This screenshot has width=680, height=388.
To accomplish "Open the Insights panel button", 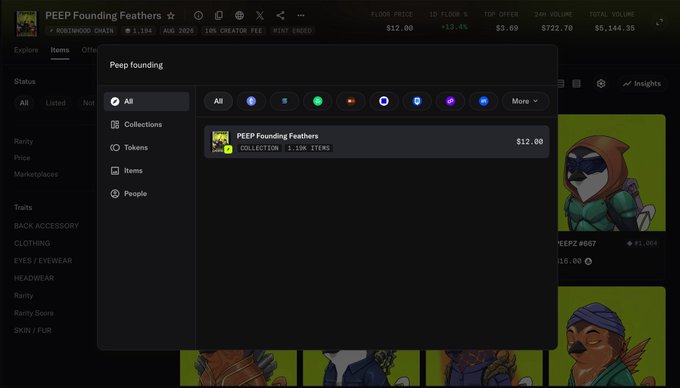I will pyautogui.click(x=642, y=84).
